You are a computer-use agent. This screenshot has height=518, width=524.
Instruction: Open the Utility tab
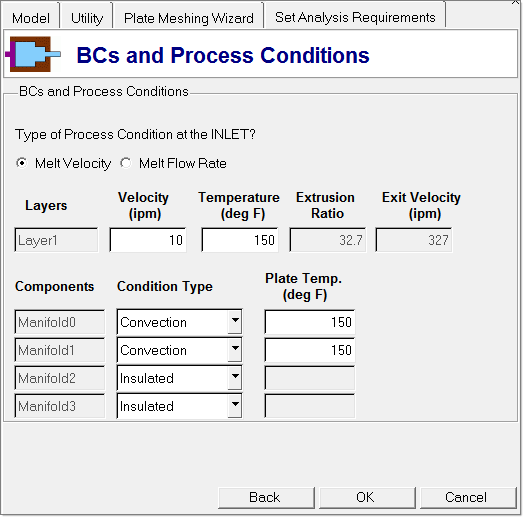87,18
